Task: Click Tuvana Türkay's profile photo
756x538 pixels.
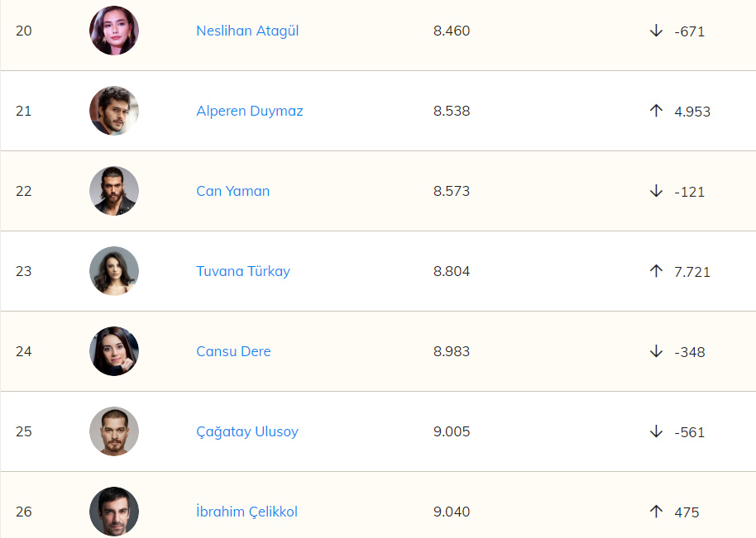Action: click(x=114, y=271)
